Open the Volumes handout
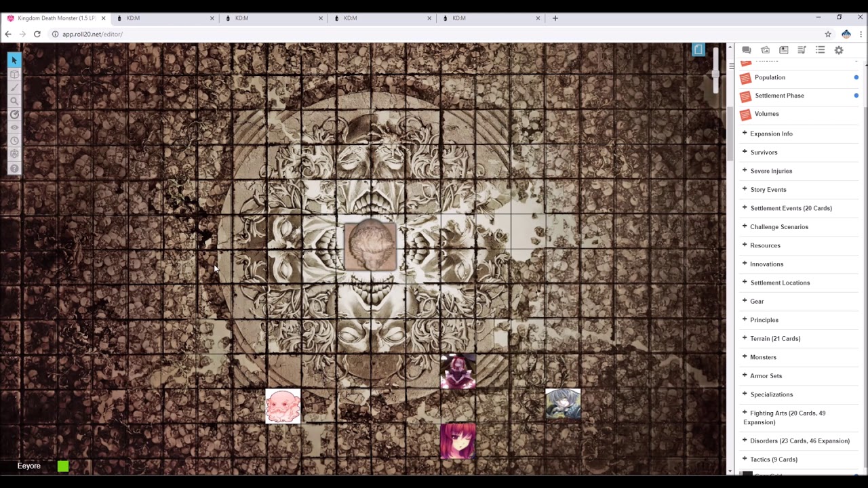The height and width of the screenshot is (488, 868). coord(766,114)
